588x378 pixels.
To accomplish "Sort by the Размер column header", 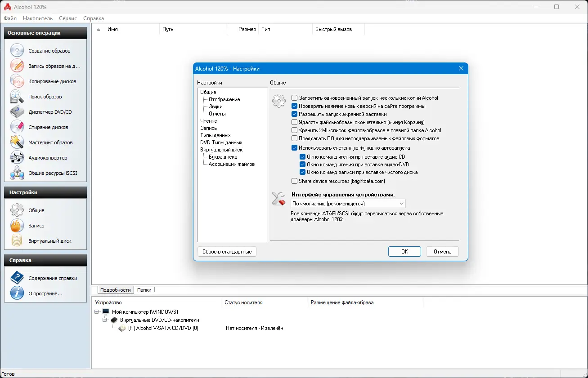I will pyautogui.click(x=242, y=29).
